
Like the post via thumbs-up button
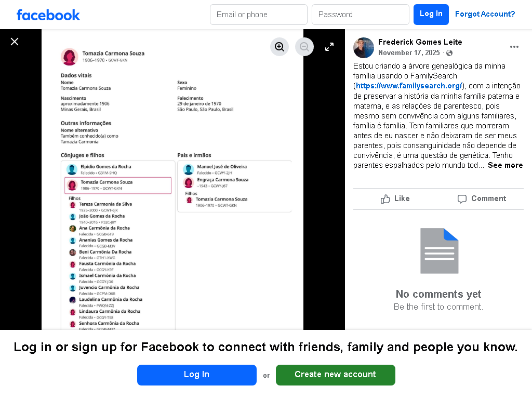[395, 199]
